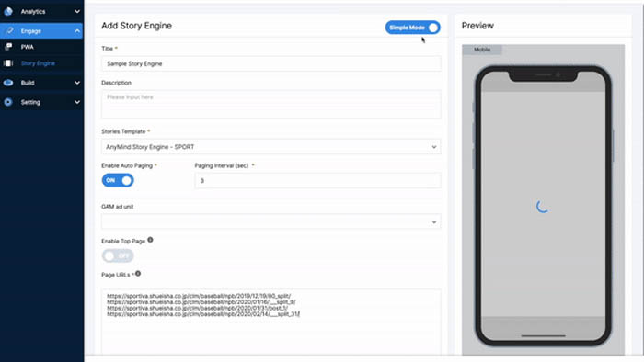This screenshot has width=644, height=362.
Task: Click the Setting gear icon
Action: (8, 102)
